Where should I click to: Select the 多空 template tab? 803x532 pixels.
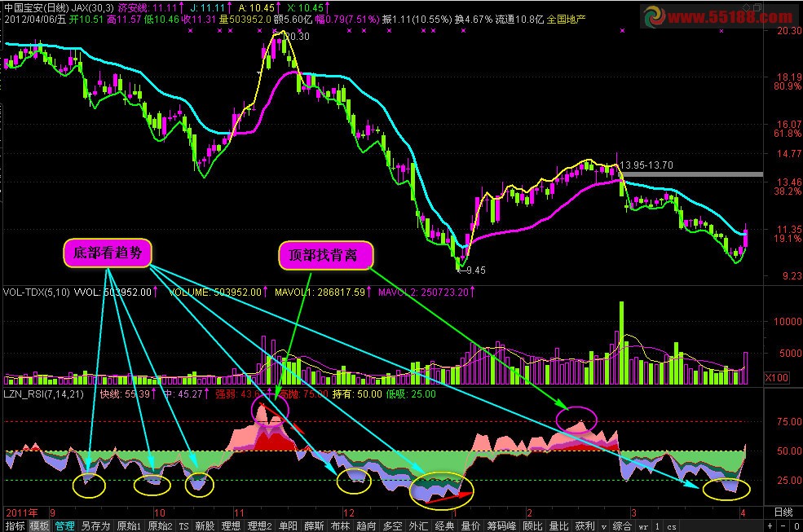tap(392, 525)
